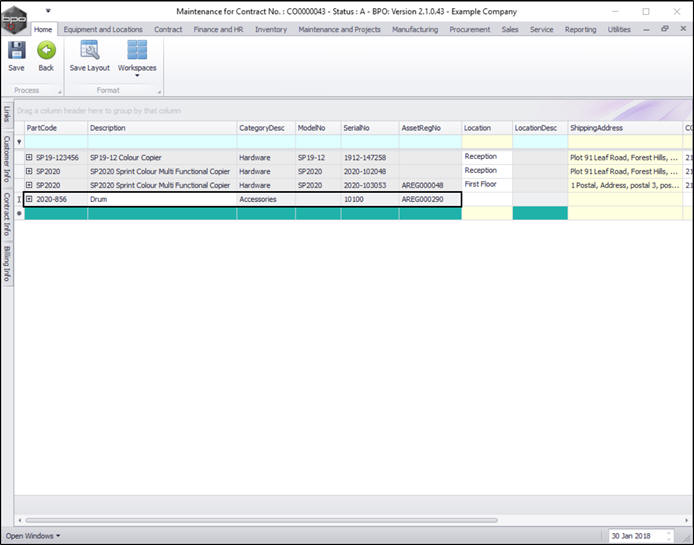The width and height of the screenshot is (694, 545).
Task: Open the Workspaces icon
Action: [x=137, y=50]
